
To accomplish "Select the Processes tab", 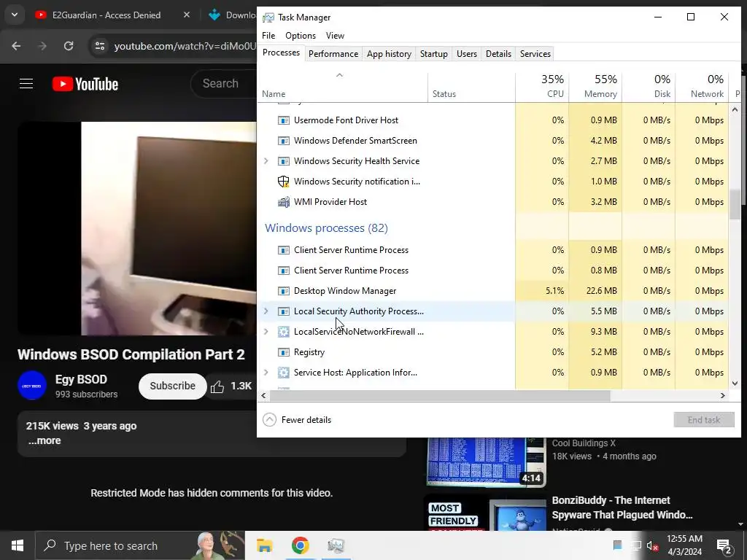I will 281,52.
